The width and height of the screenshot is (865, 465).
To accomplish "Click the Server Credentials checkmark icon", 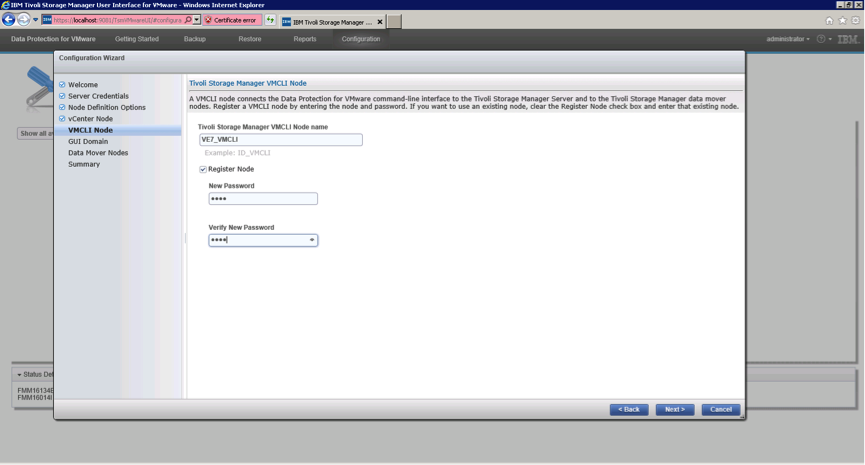I will pos(62,96).
